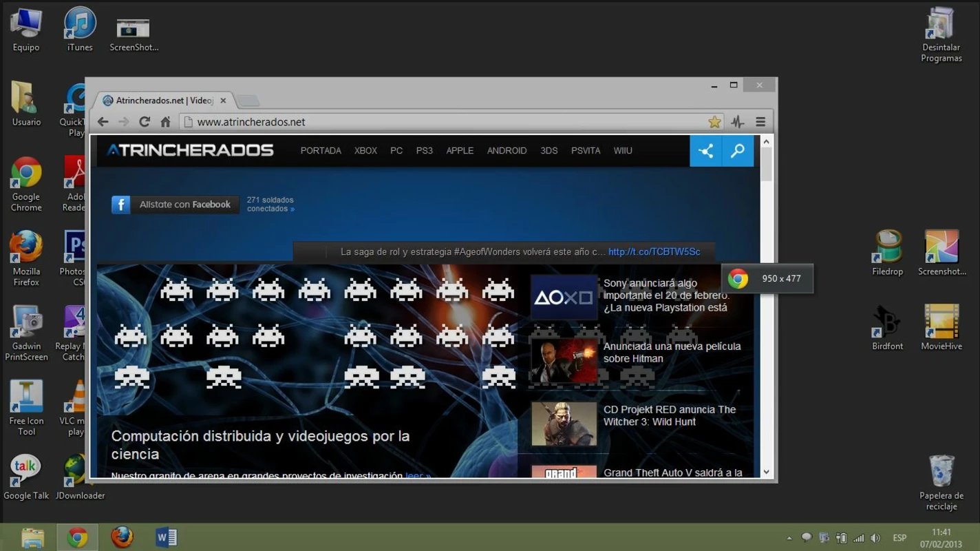
Task: Select the Desinstalar Programas desktop icon
Action: (941, 35)
